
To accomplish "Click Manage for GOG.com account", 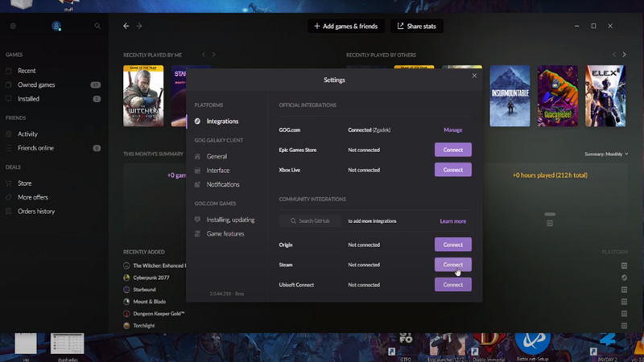I will click(452, 130).
